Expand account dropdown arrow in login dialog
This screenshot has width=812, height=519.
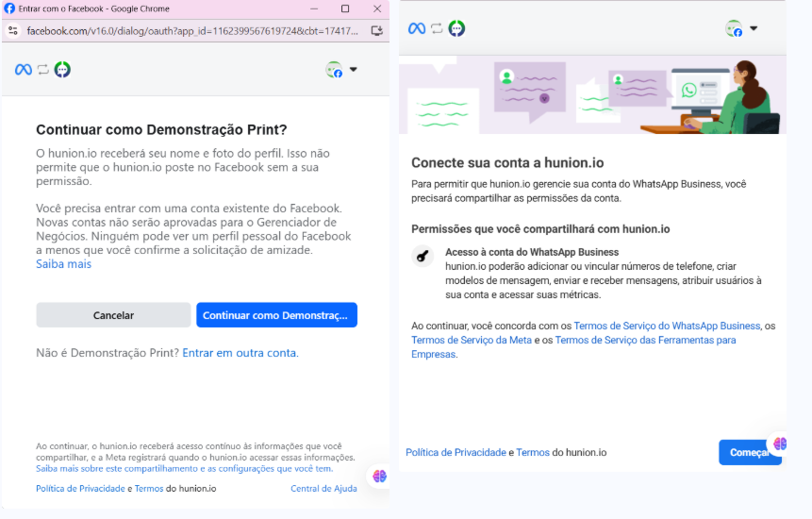point(353,69)
